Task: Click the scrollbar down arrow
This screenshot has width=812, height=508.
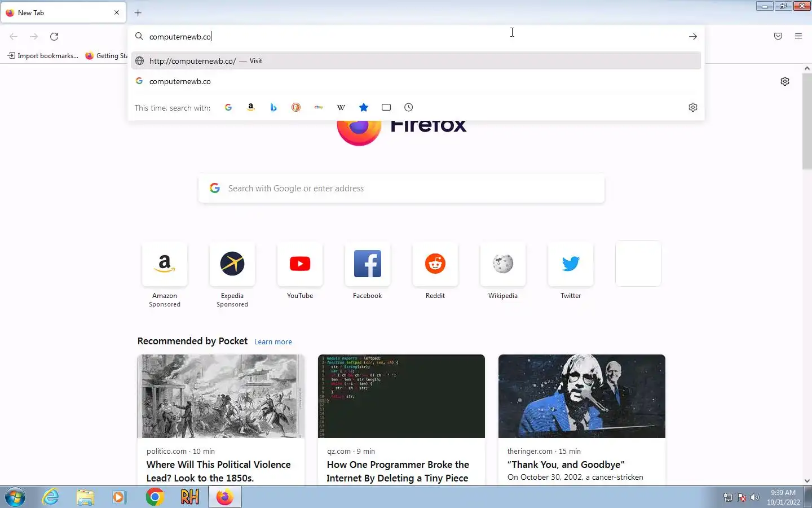Action: [x=807, y=481]
